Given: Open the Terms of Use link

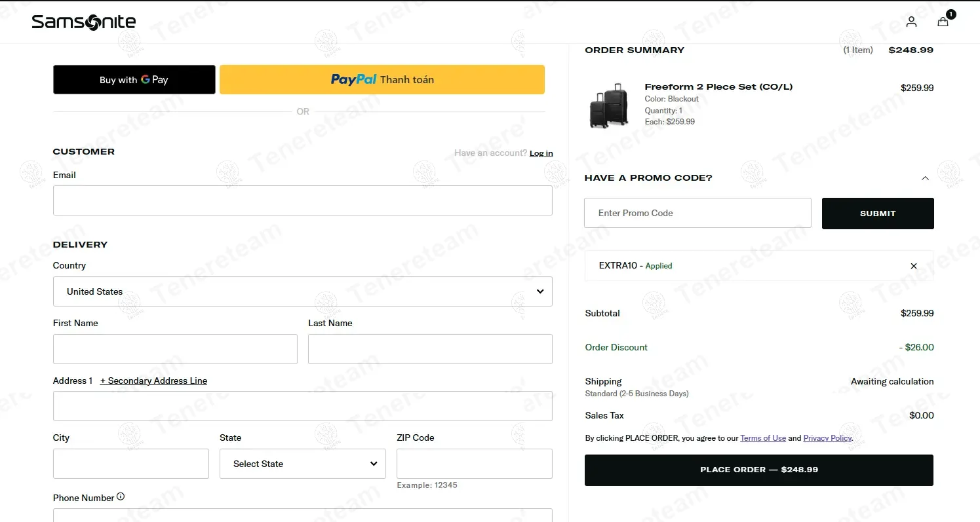Looking at the screenshot, I should point(762,438).
